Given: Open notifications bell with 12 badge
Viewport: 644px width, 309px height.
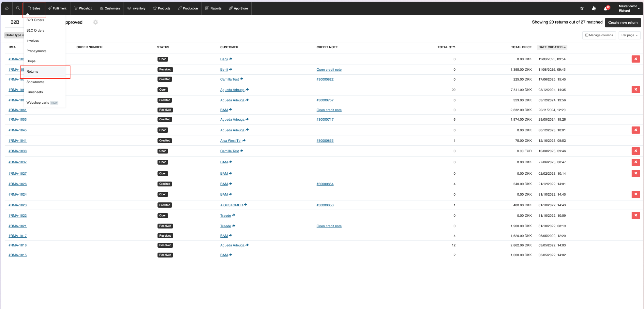Looking at the screenshot, I should click(606, 8).
